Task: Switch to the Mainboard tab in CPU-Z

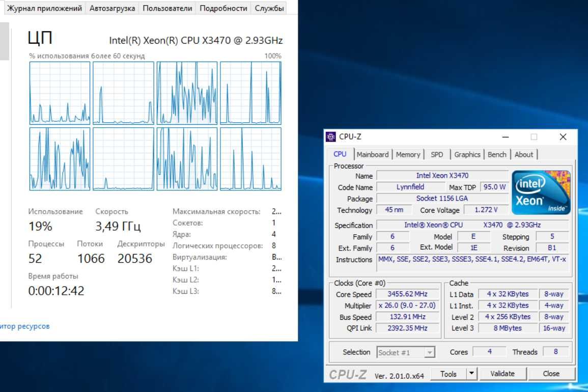Action: pyautogui.click(x=372, y=155)
